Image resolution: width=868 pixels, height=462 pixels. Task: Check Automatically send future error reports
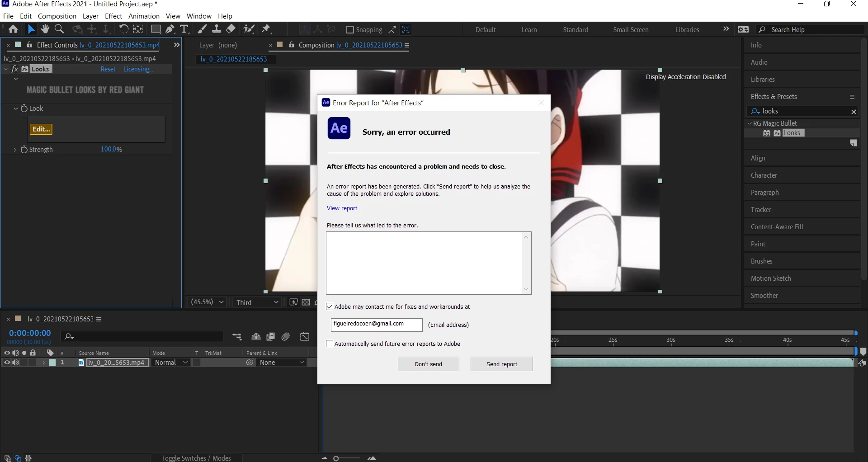330,344
